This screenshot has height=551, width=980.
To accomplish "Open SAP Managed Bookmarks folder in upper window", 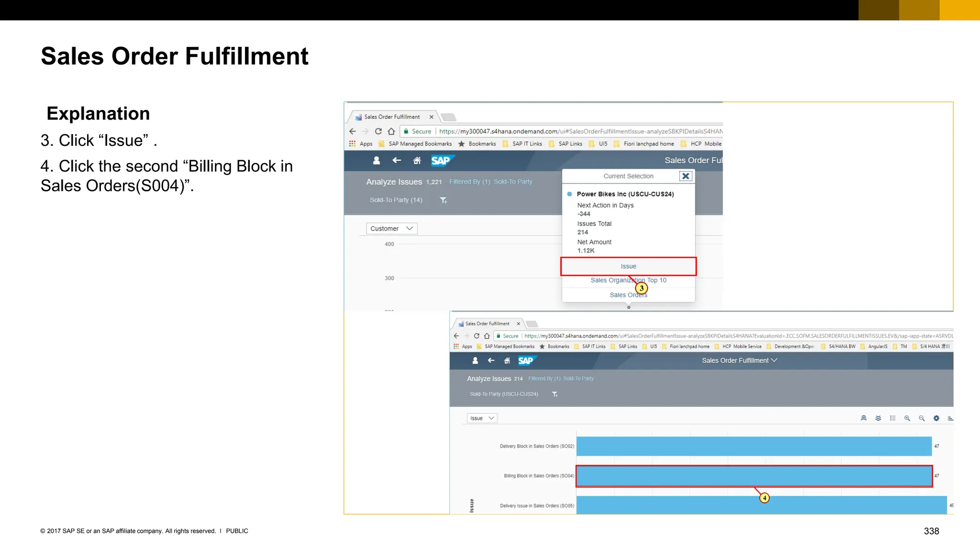I will click(415, 143).
